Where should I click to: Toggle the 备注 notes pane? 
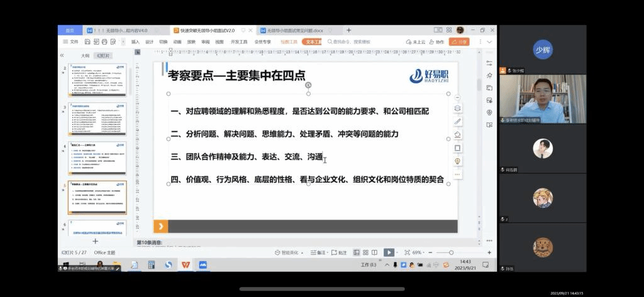[320, 252]
